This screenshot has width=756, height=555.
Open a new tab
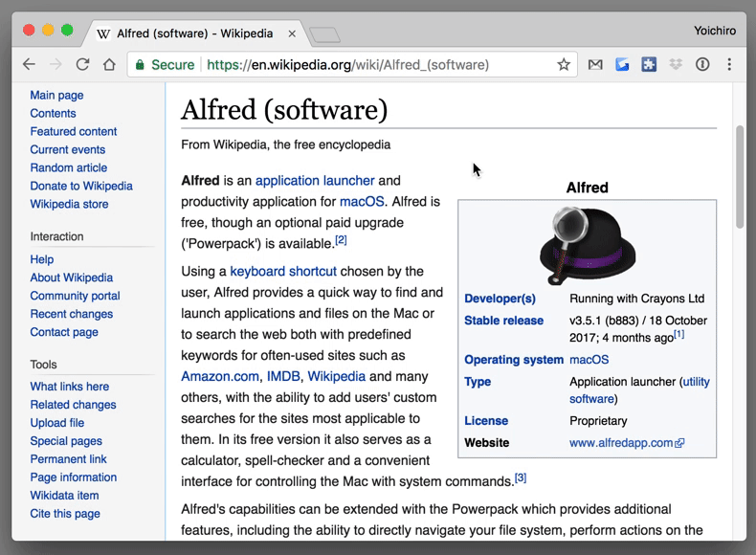point(324,35)
